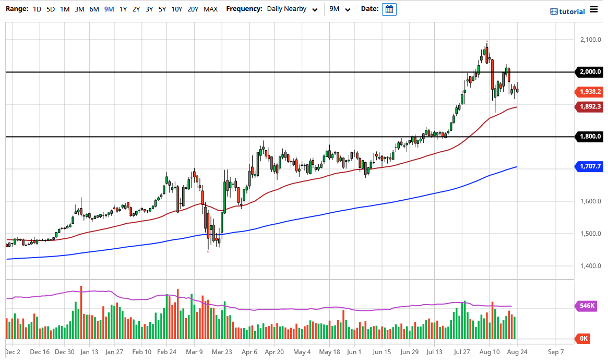Set range to 1M
This screenshot has width=608, height=364.
tap(65, 9)
